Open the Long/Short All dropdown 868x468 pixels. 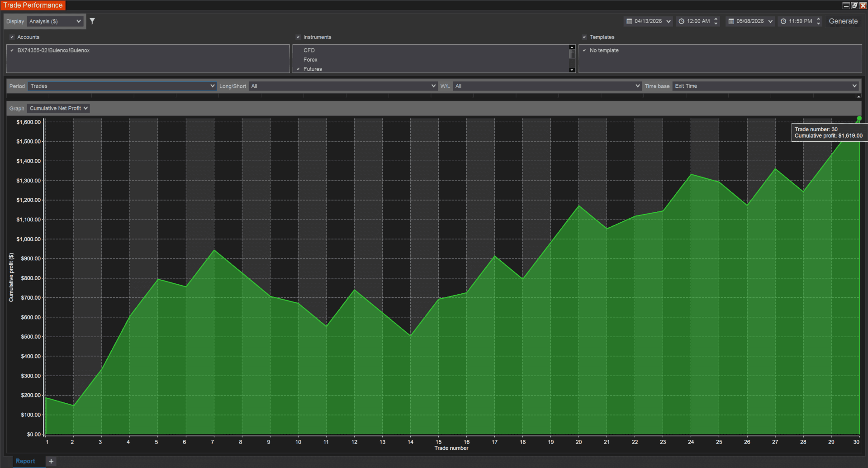click(343, 86)
